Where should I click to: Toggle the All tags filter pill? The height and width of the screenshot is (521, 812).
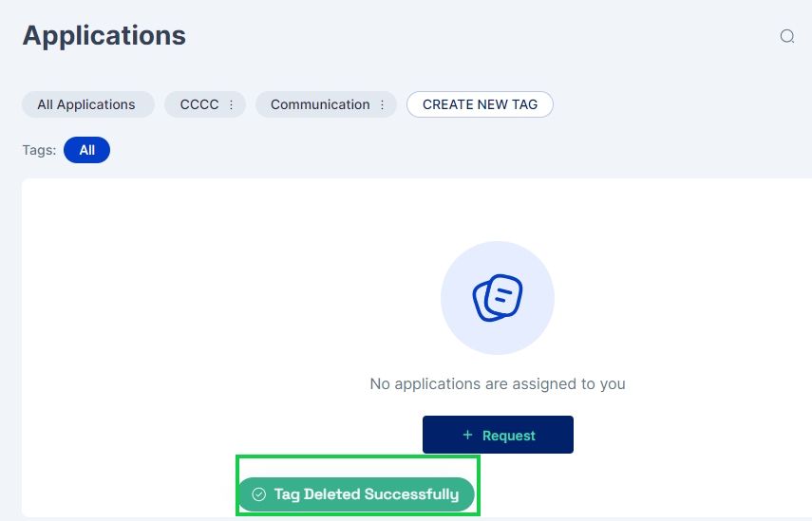[x=86, y=150]
